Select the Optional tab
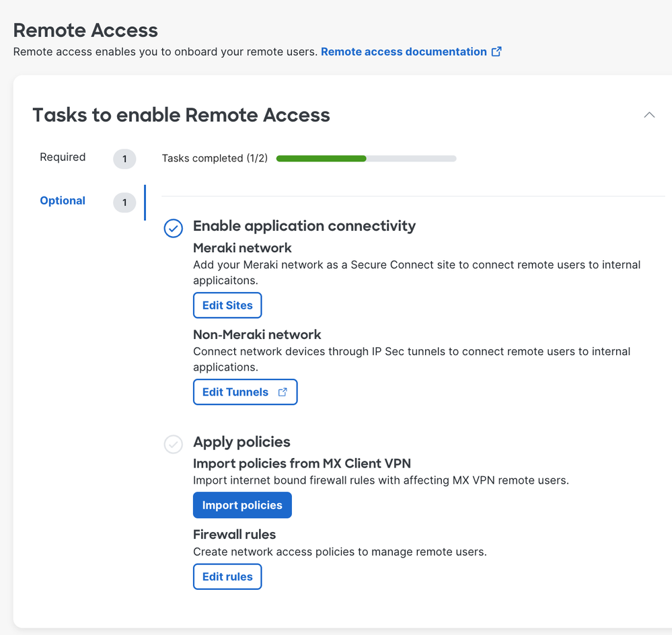 click(x=63, y=201)
